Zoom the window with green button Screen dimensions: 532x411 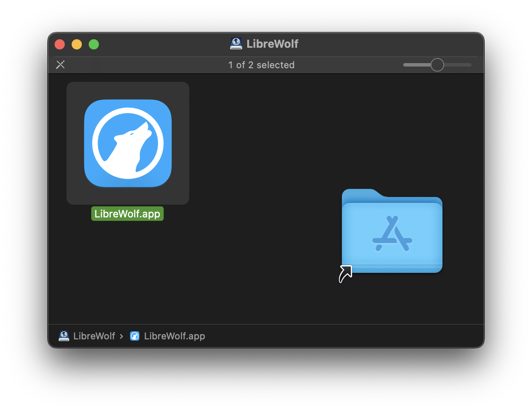94,44
